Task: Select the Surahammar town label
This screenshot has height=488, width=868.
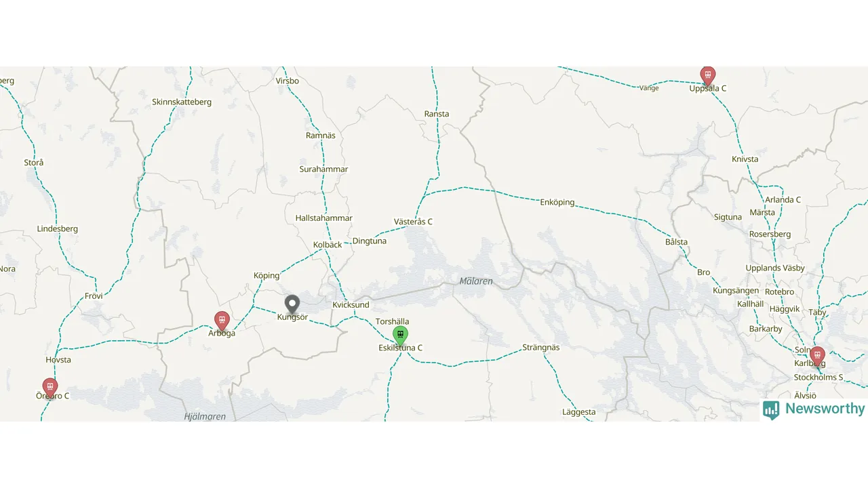Action: [x=324, y=169]
